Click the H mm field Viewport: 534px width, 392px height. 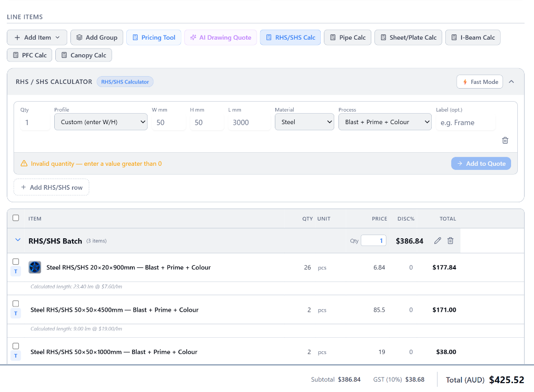(207, 122)
